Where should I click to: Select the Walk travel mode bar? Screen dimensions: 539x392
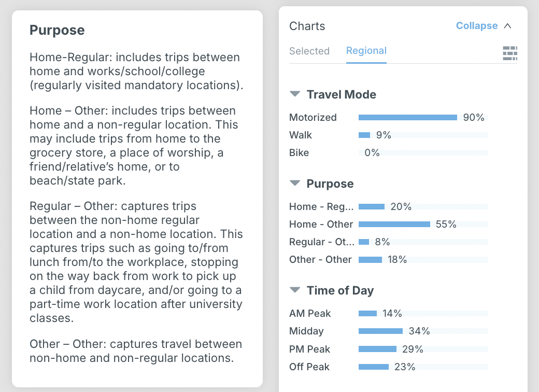point(364,135)
